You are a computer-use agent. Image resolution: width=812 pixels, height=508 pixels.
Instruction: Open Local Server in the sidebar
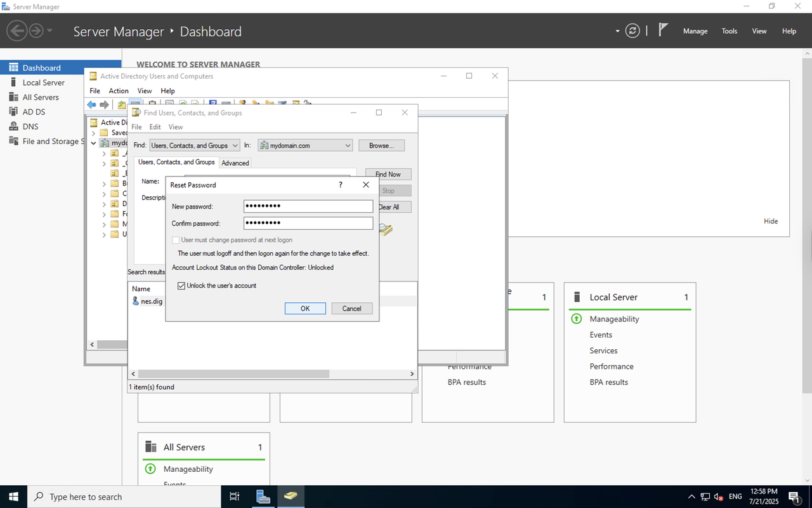(x=43, y=83)
